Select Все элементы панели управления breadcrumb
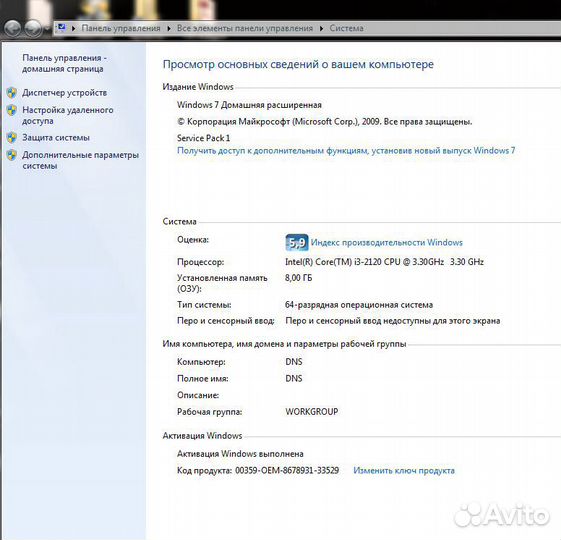561x540 pixels. coord(245,28)
